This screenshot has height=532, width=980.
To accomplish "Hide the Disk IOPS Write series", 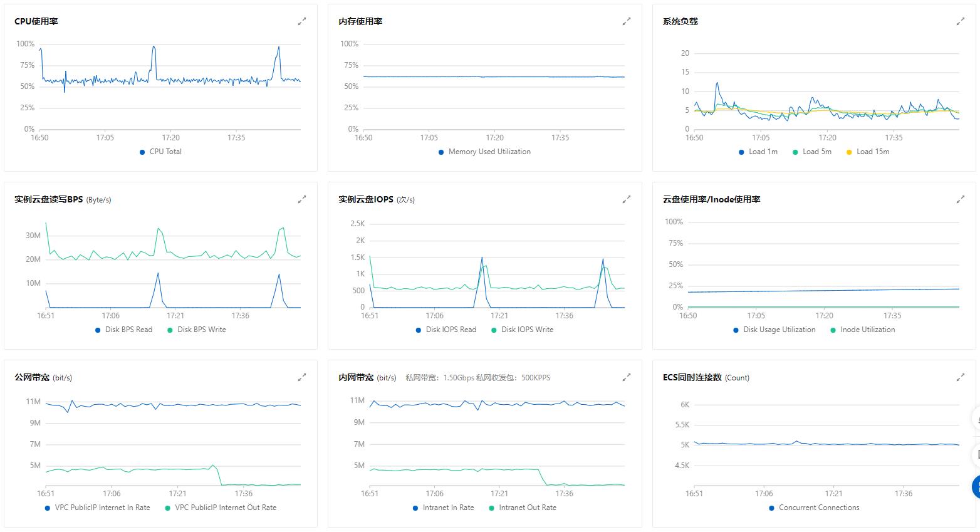I will pyautogui.click(x=526, y=330).
